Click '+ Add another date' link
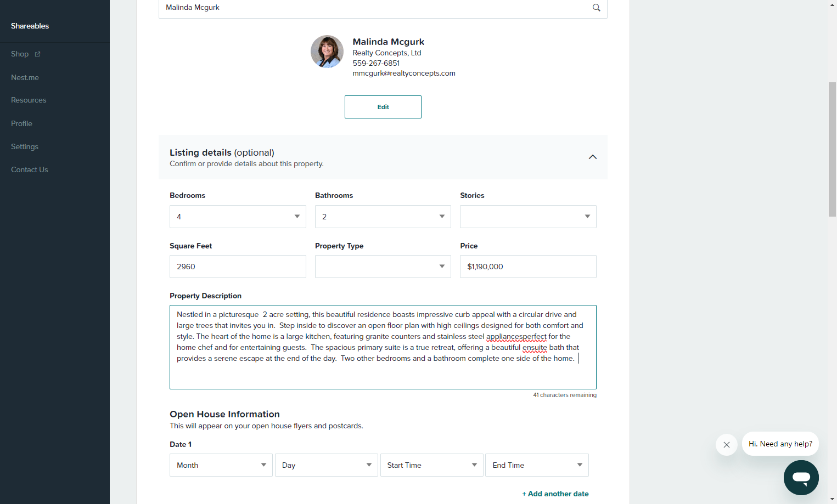Screen dimensions: 837x504 (x=555, y=494)
